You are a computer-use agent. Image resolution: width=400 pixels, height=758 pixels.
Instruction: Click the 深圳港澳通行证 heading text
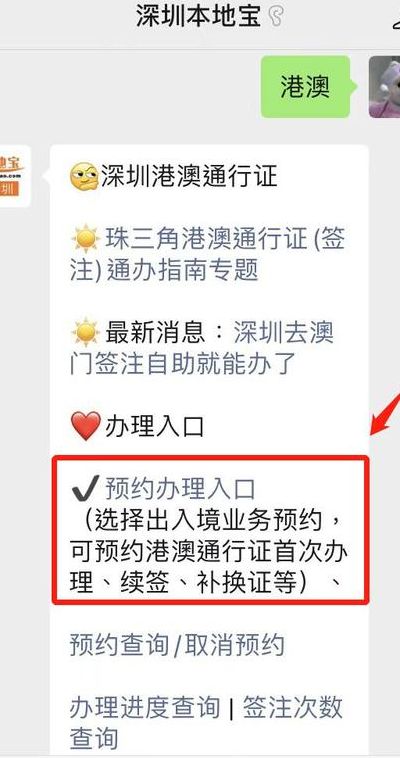(x=189, y=176)
